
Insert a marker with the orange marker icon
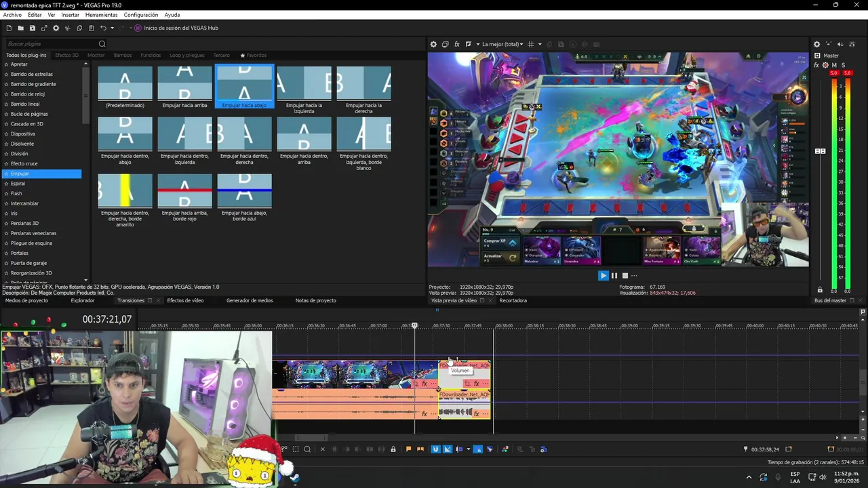(408, 449)
